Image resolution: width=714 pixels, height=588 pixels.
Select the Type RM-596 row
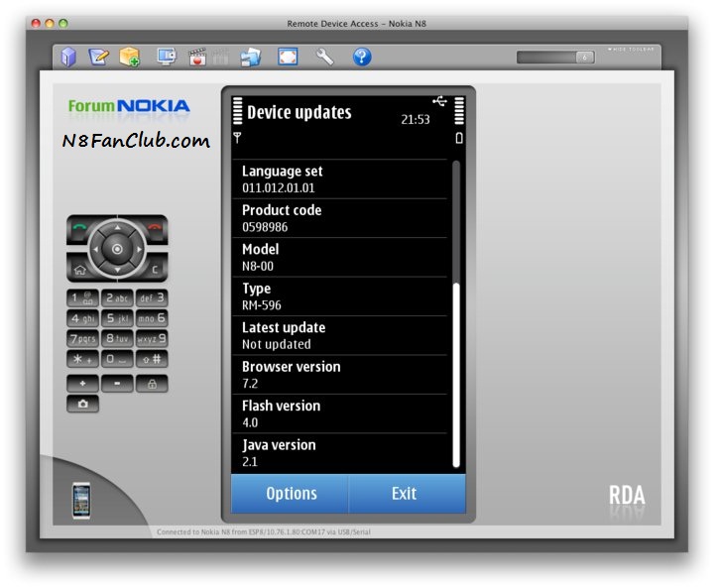click(340, 296)
